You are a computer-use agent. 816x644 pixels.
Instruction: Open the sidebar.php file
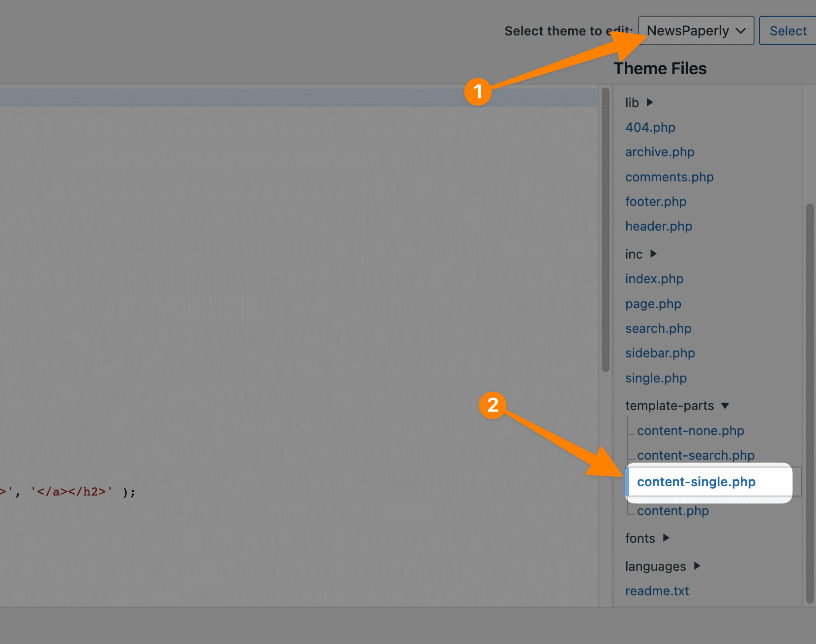click(x=660, y=353)
